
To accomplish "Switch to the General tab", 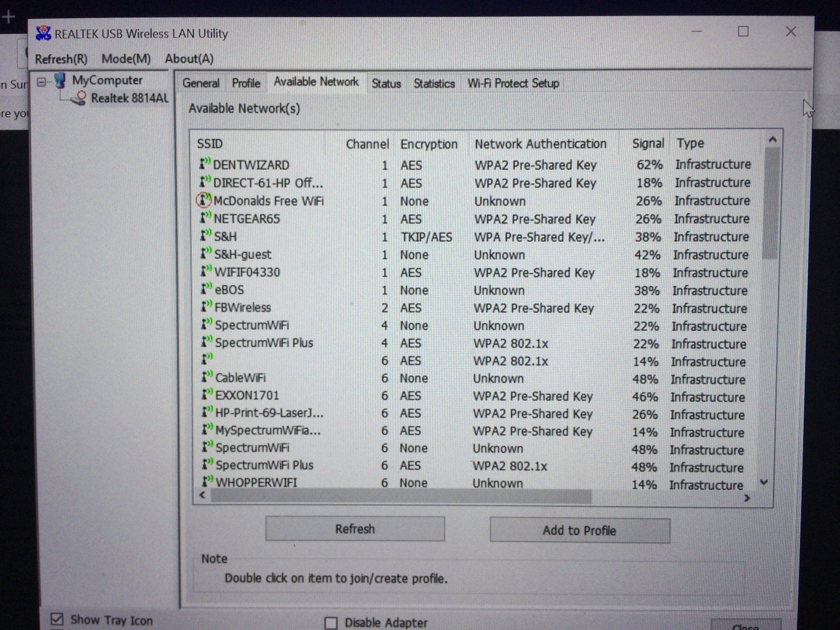I will click(x=201, y=83).
